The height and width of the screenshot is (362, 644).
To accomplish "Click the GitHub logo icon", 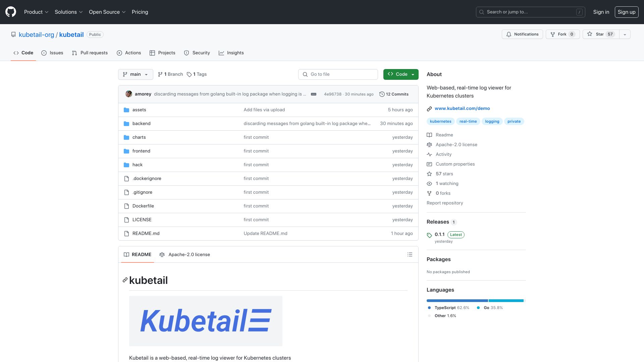I will [x=11, y=12].
